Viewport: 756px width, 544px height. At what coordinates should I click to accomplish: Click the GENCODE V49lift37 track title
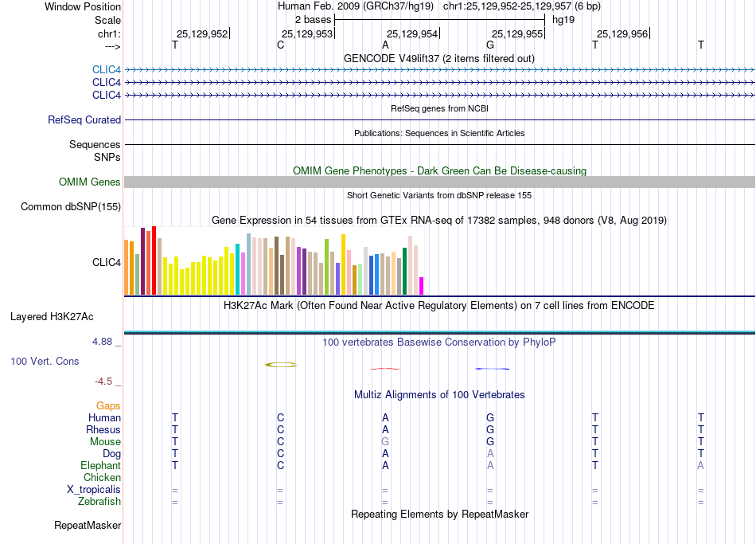pyautogui.click(x=438, y=58)
